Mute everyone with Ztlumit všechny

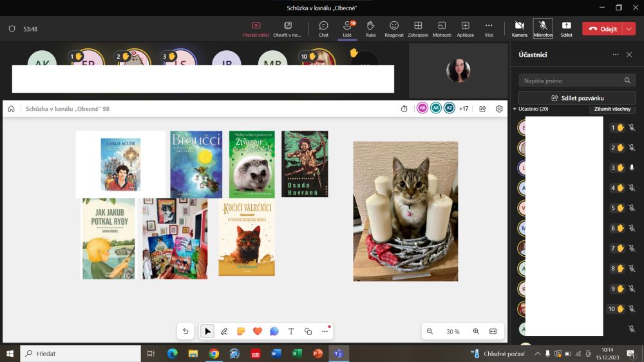(x=612, y=109)
